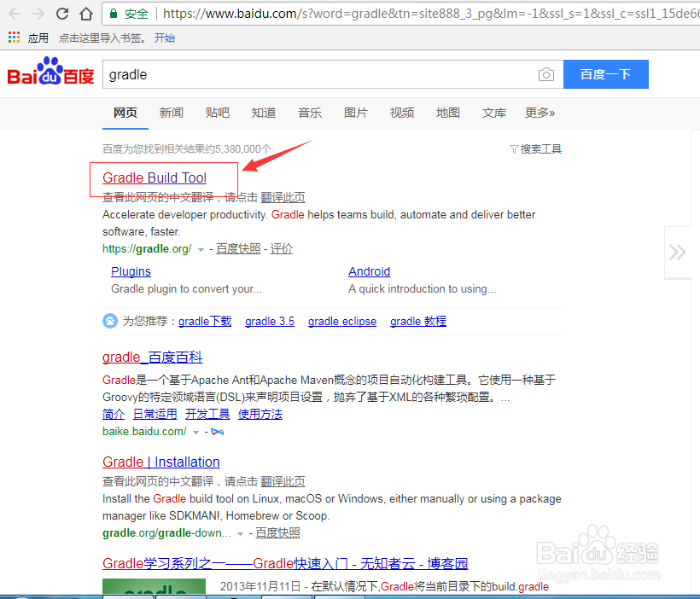Click the 开始 bookmark import link
The height and width of the screenshot is (599, 700).
pyautogui.click(x=164, y=38)
